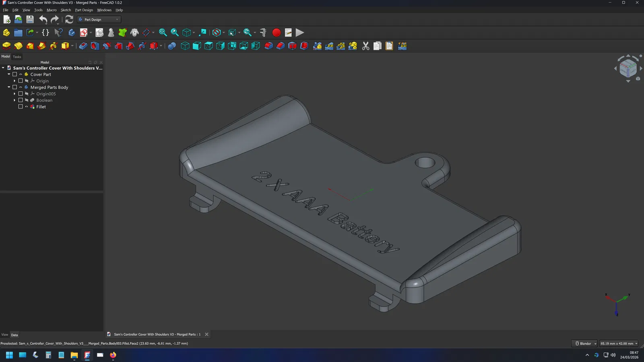Refresh and recompute the document
The height and width of the screenshot is (362, 644).
coord(69,19)
